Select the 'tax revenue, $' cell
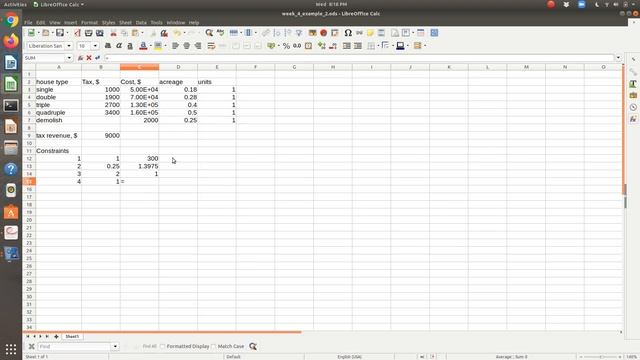This screenshot has width=640, height=360. click(58, 136)
